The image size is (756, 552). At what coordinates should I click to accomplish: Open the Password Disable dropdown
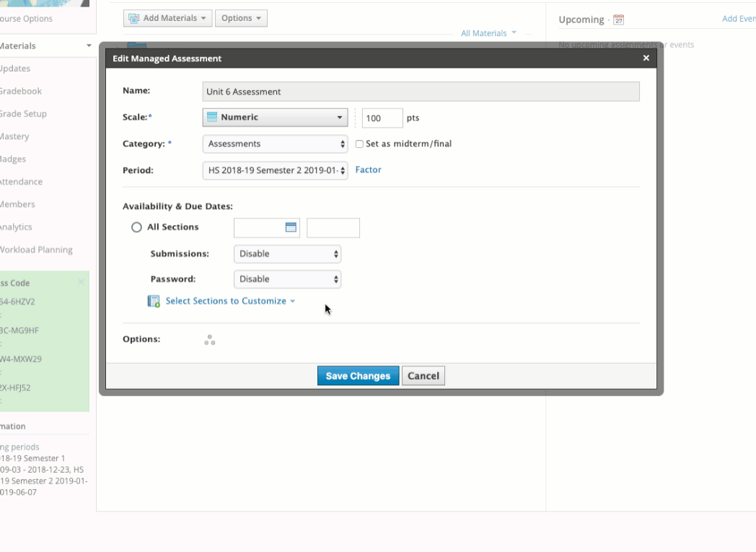point(287,279)
